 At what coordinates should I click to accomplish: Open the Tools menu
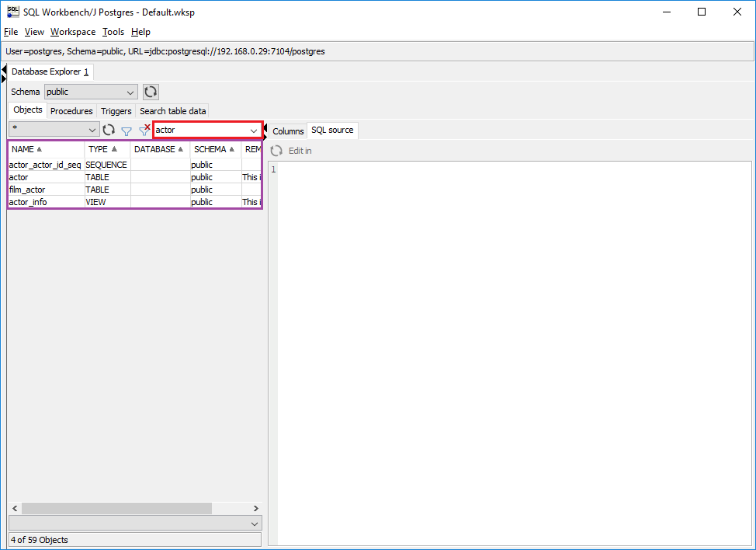[x=113, y=32]
